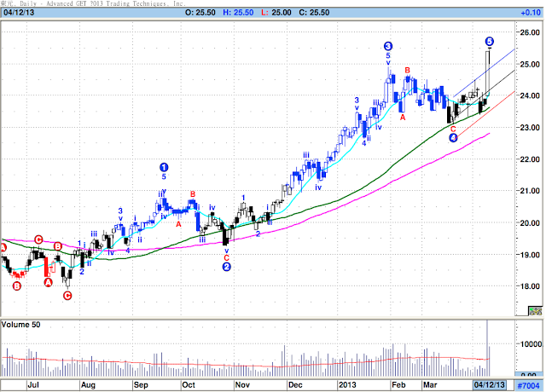
Task: Click the Nov label on time axis
Action: tap(242, 385)
